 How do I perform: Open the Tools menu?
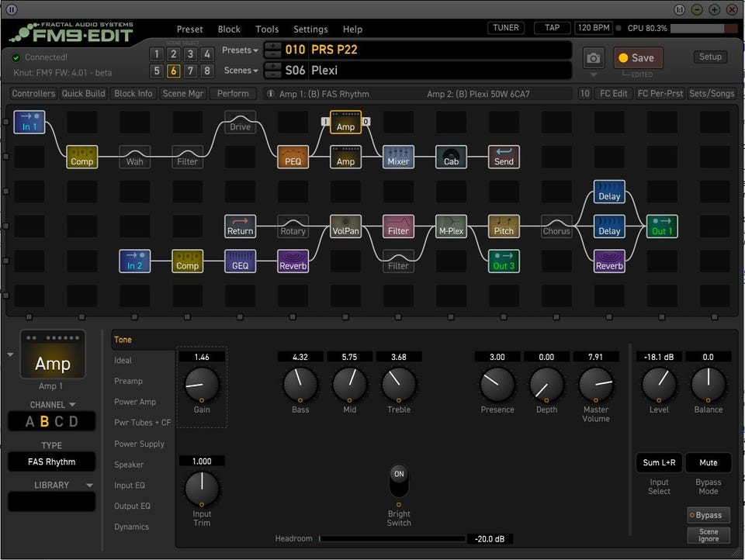pos(267,29)
